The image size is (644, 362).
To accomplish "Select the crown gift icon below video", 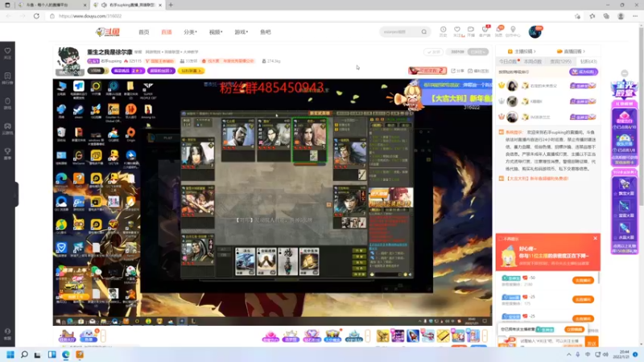I will 291,336.
